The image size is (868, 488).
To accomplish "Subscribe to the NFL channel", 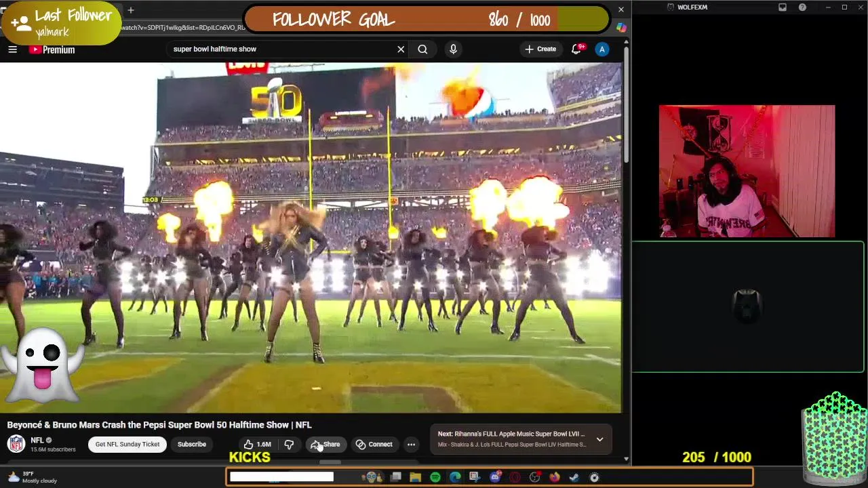I will pyautogui.click(x=192, y=445).
